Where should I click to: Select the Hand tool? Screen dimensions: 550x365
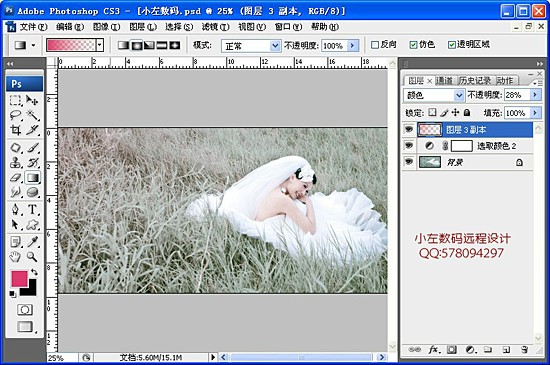point(15,257)
